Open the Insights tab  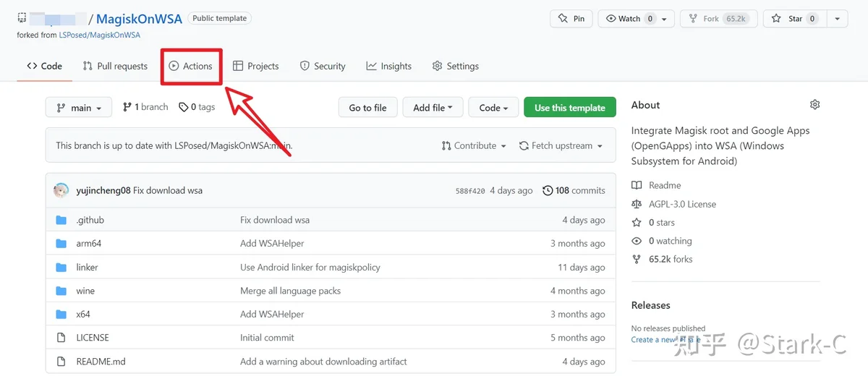click(389, 66)
